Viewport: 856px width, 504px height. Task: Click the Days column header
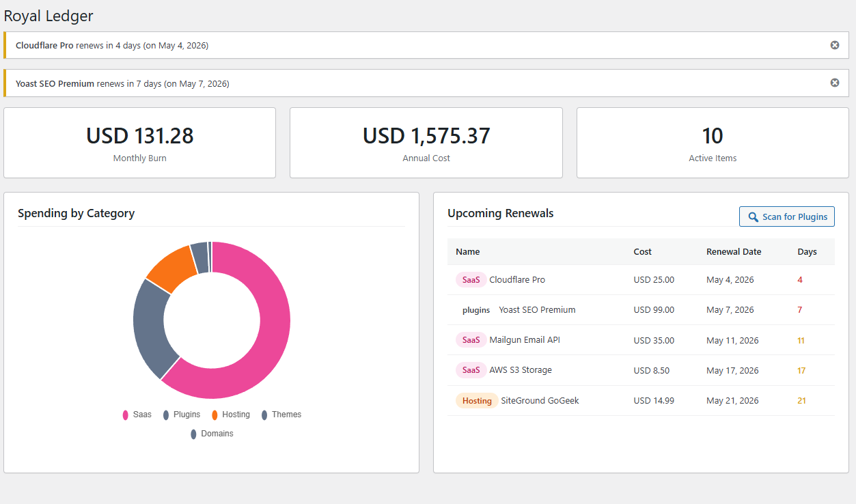807,252
